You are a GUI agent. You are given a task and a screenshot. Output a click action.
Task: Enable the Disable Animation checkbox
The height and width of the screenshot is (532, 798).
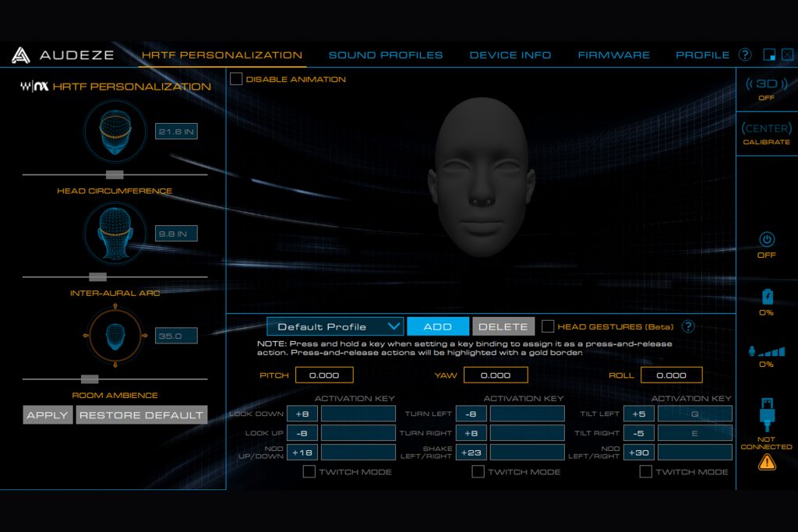236,79
